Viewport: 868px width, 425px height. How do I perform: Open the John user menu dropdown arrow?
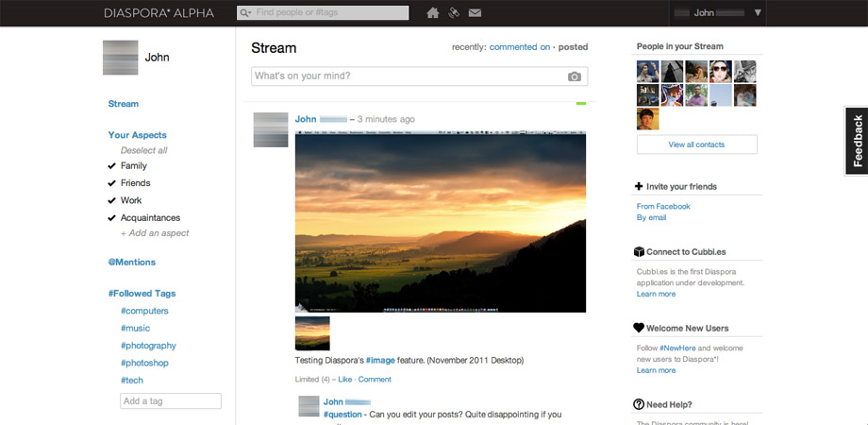tap(758, 12)
